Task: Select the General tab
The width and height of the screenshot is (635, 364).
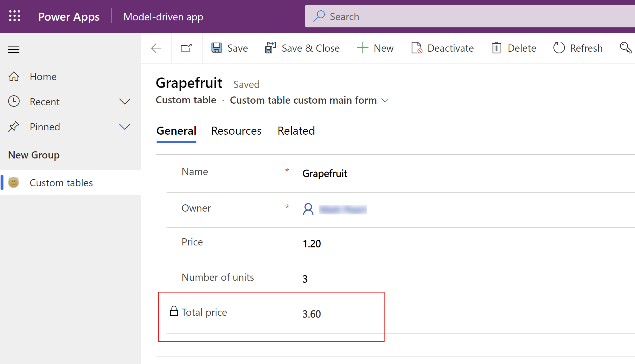Action: [x=176, y=130]
